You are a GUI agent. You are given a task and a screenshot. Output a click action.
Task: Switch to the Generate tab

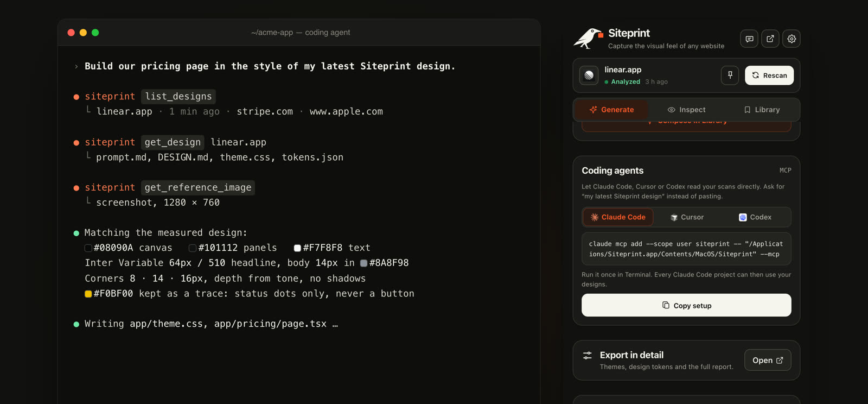pos(611,110)
